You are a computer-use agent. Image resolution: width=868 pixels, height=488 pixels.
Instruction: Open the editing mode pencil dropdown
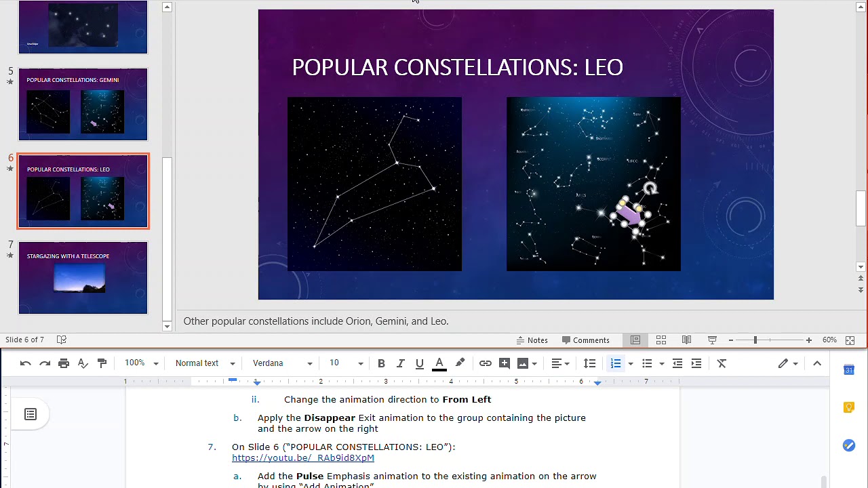pos(788,363)
